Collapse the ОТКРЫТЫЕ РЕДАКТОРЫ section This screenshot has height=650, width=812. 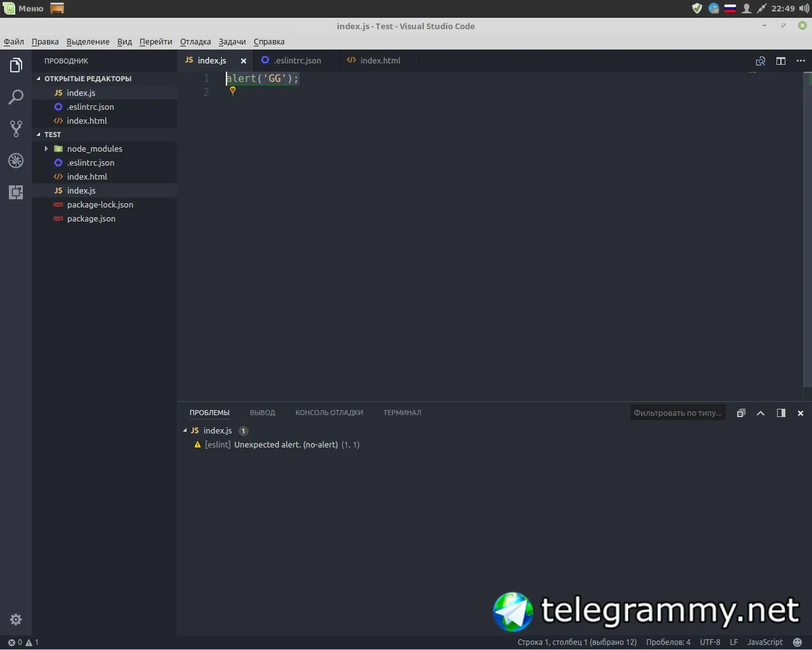pyautogui.click(x=38, y=79)
